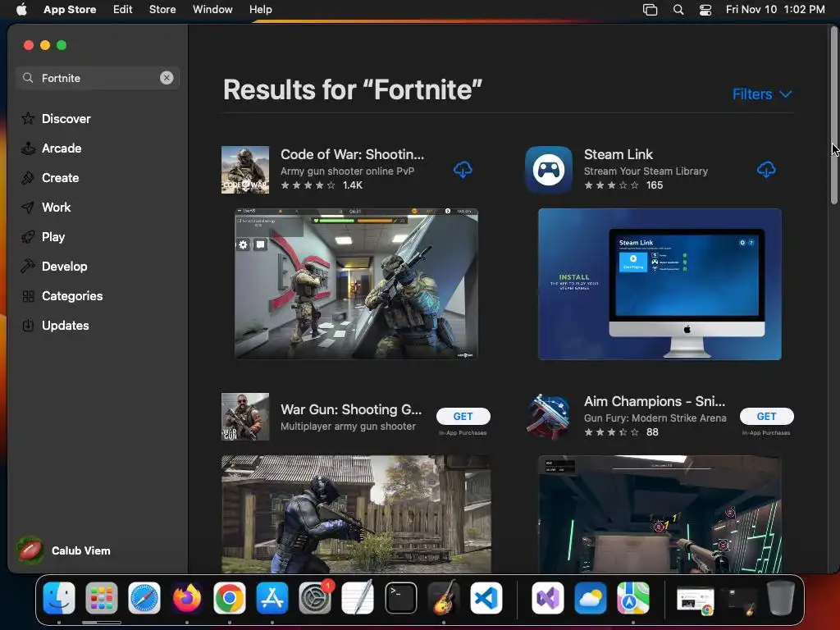Open the Apple menu
The height and width of the screenshot is (630, 840).
(21, 9)
